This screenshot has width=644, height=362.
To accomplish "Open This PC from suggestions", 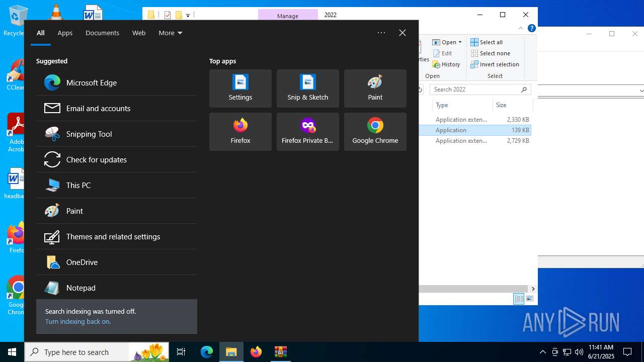I will point(117,185).
